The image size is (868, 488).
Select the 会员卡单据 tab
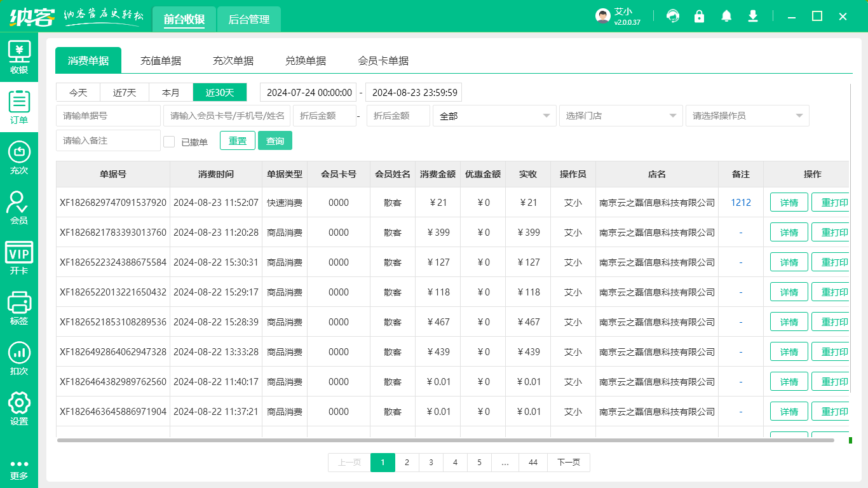[383, 60]
